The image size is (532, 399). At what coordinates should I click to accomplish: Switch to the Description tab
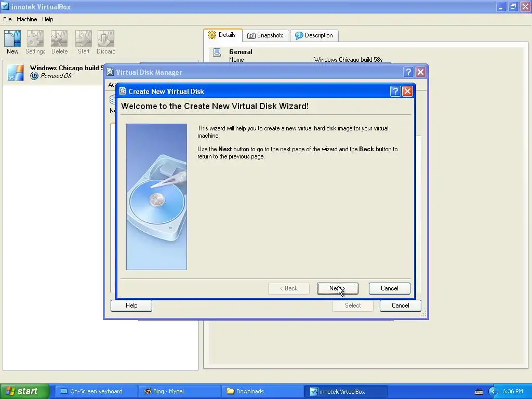[x=314, y=35]
